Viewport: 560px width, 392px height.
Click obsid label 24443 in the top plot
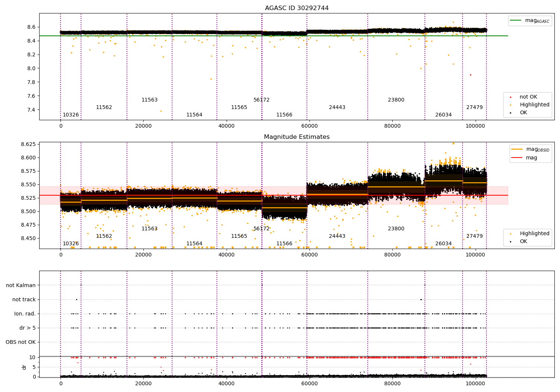click(337, 108)
